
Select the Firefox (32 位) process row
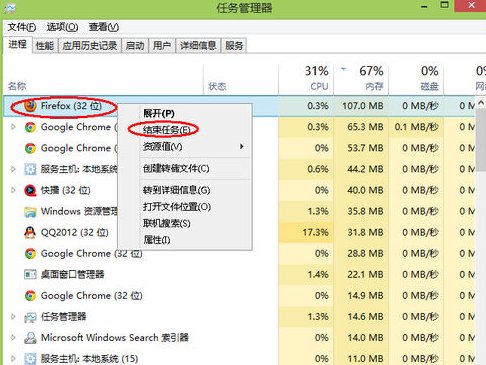[239, 106]
